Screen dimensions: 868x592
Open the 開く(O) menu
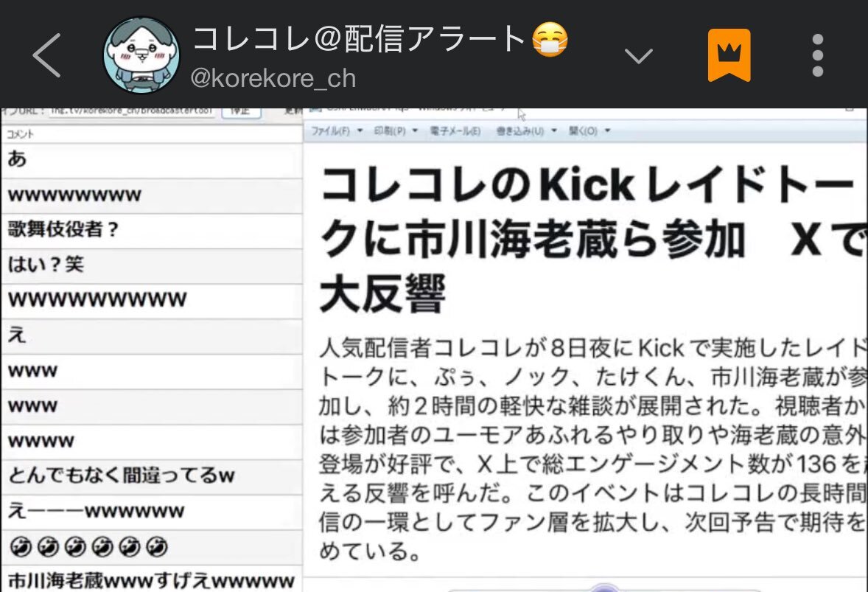pyautogui.click(x=583, y=131)
